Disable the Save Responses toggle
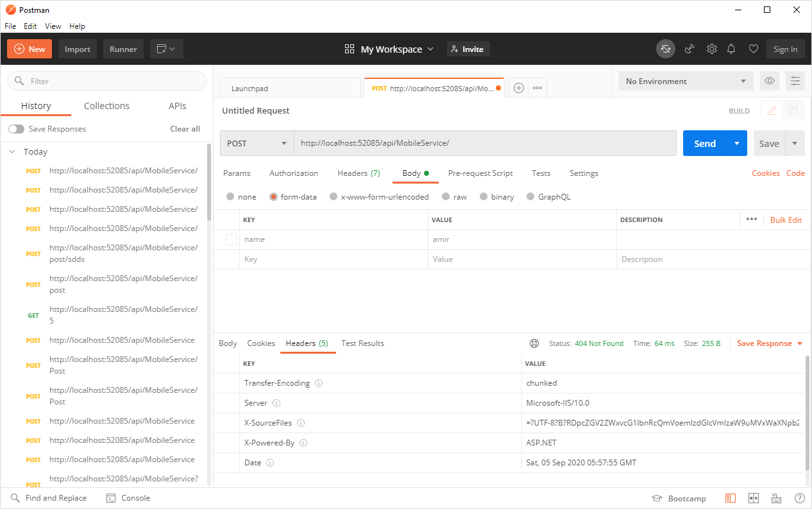Image resolution: width=812 pixels, height=509 pixels. tap(16, 128)
